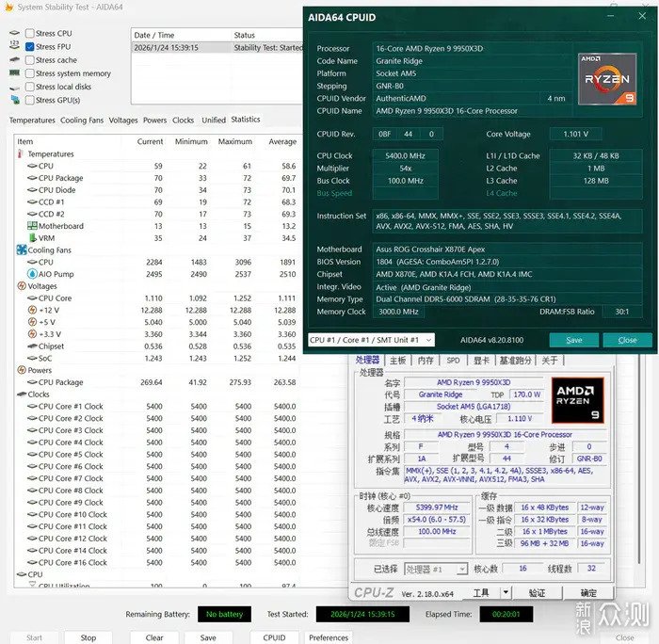
Task: Click the Stress system memory icon
Action: click(14, 73)
